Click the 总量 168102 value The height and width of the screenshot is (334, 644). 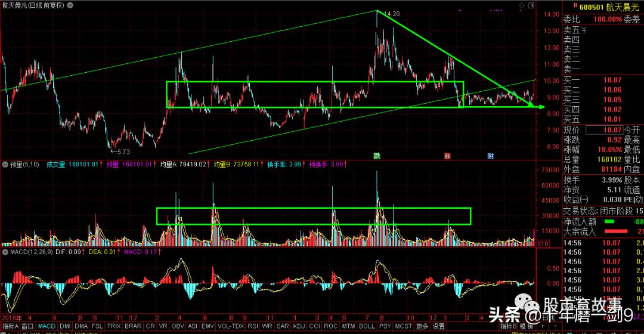coord(609,159)
